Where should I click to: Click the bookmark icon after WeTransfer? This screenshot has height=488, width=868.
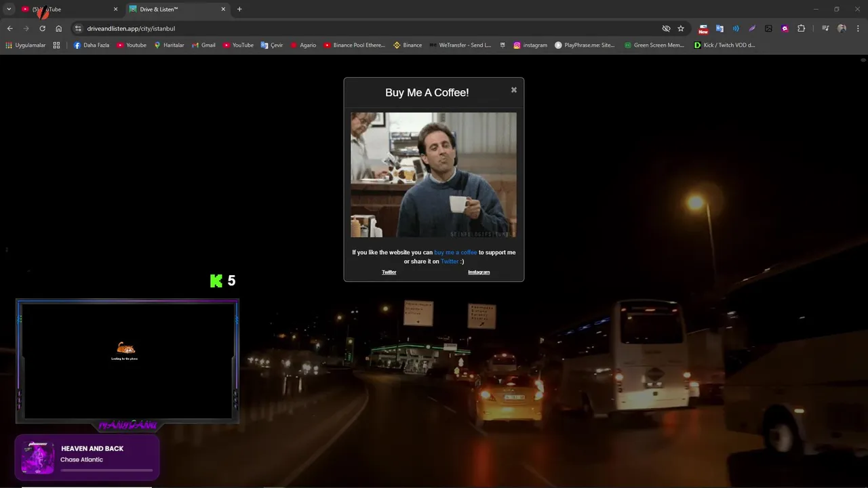pyautogui.click(x=502, y=45)
